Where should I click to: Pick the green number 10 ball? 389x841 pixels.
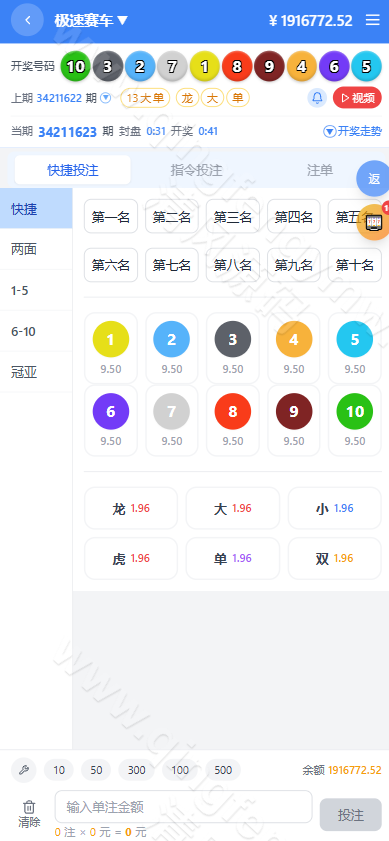click(x=355, y=411)
